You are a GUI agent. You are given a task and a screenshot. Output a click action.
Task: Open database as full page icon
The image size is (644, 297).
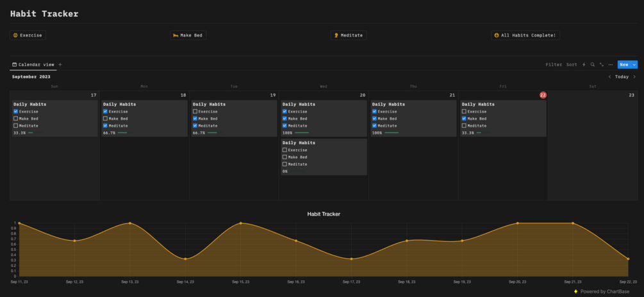[x=601, y=65]
